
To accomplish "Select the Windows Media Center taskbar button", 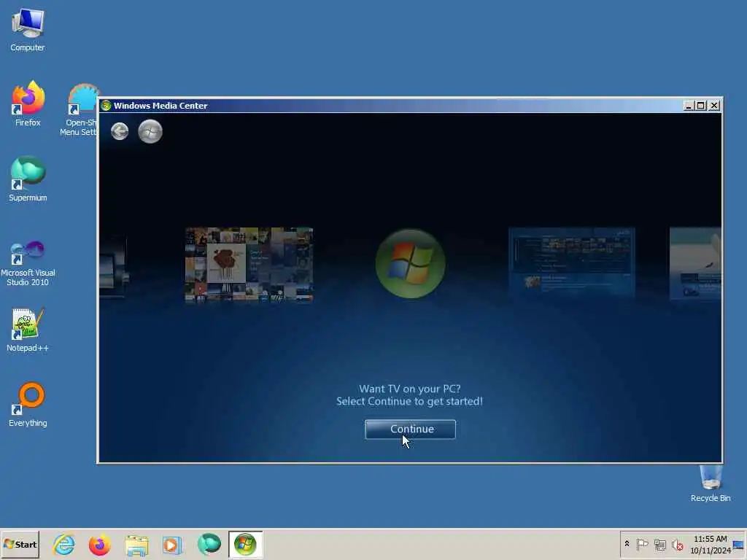I will [245, 544].
